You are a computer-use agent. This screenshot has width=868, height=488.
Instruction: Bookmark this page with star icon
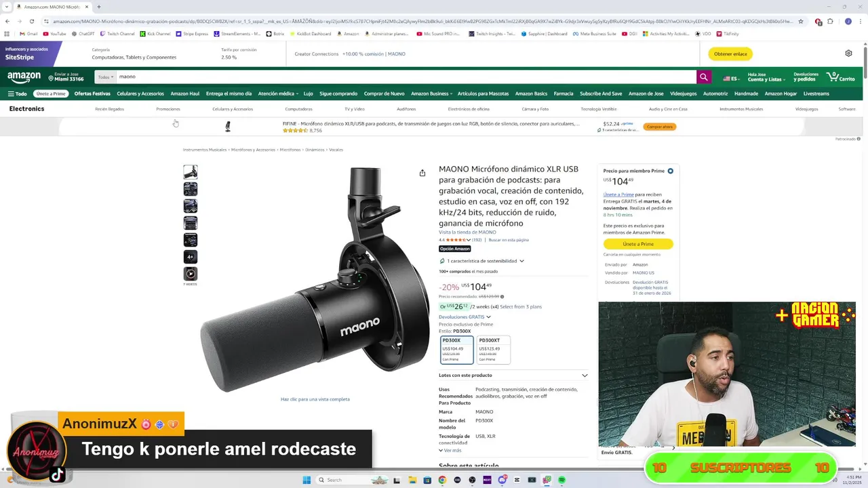[801, 21]
